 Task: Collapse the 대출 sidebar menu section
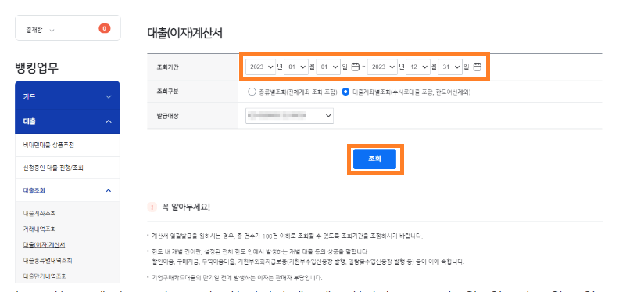[x=67, y=121]
